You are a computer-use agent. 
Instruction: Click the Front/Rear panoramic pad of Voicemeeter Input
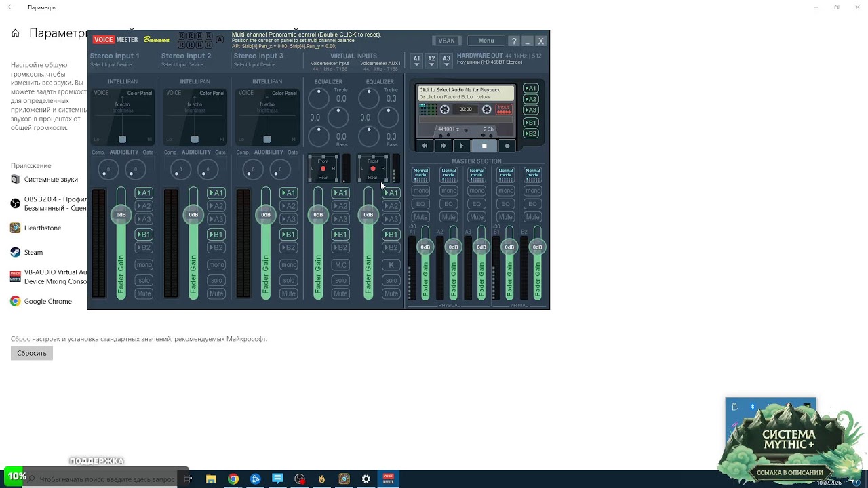(x=323, y=169)
